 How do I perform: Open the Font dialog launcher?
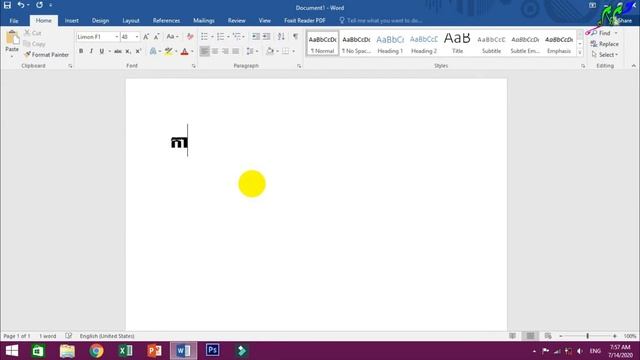[x=193, y=66]
